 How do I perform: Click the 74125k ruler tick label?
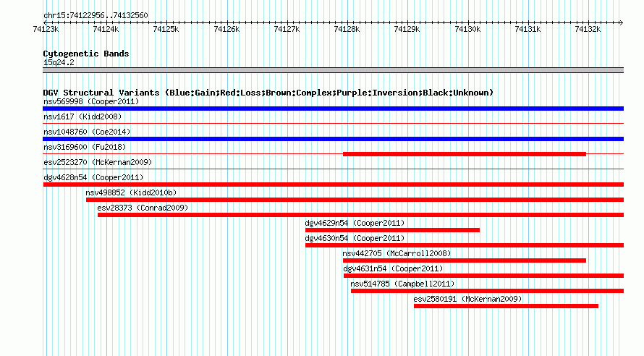[166, 29]
